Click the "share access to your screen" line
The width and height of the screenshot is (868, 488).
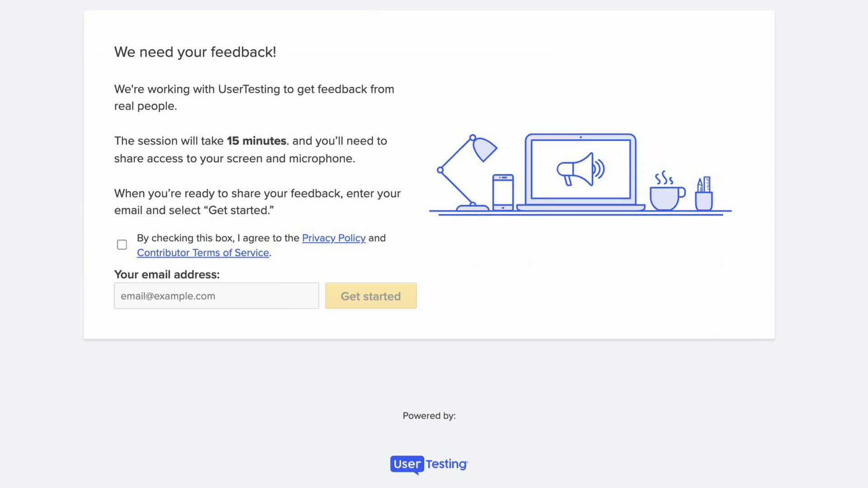coord(234,159)
